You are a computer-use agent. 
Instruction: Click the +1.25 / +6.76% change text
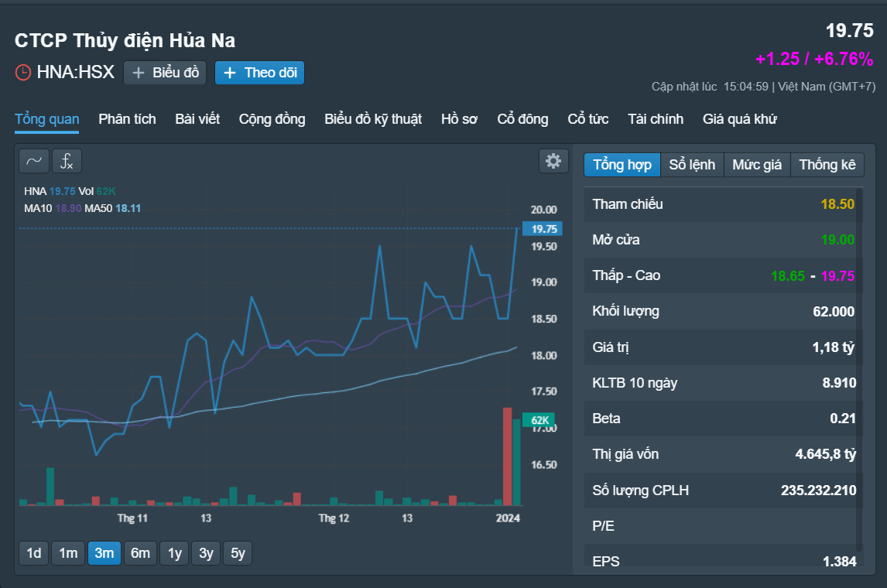pos(814,59)
